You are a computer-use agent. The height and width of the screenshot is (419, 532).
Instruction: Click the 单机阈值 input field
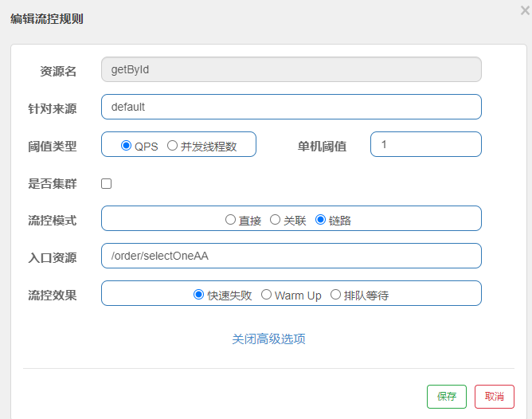[x=426, y=144]
